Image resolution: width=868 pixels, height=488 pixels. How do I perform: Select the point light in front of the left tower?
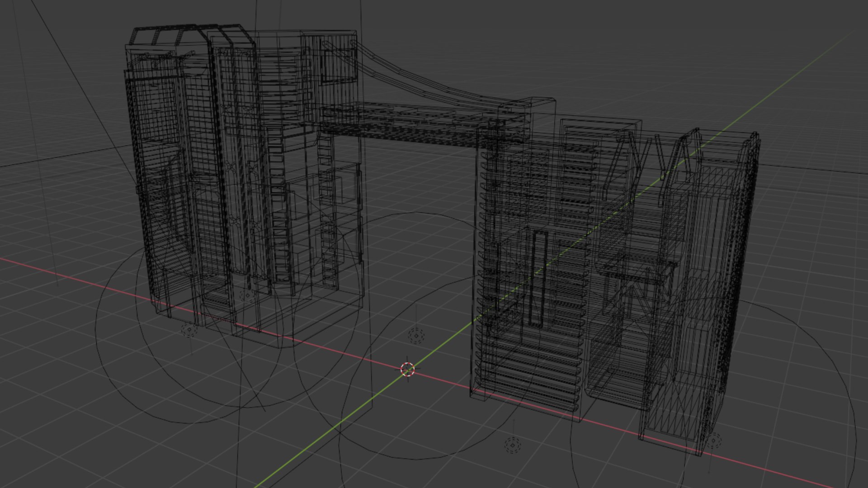click(189, 330)
